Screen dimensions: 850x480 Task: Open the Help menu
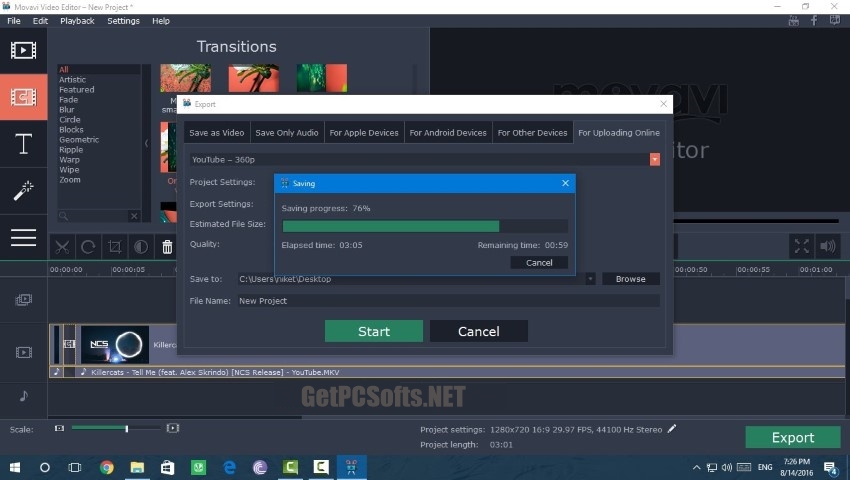161,21
